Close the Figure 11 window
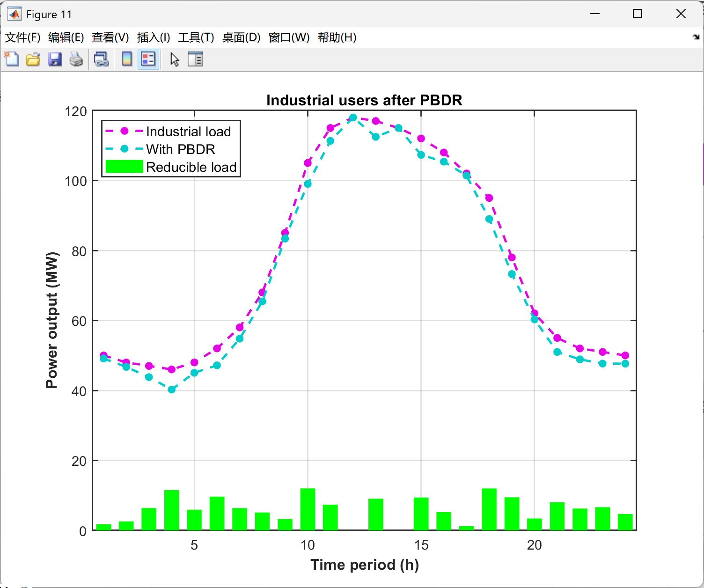The image size is (704, 588). [681, 14]
